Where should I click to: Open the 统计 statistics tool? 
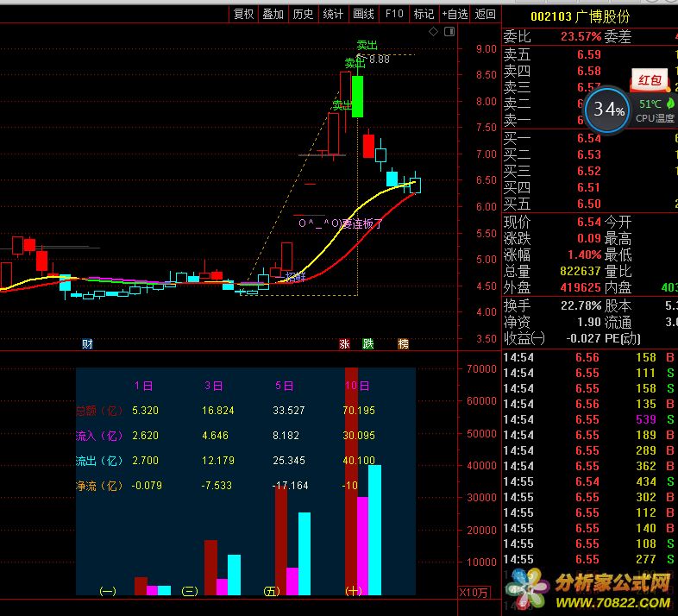(x=333, y=15)
